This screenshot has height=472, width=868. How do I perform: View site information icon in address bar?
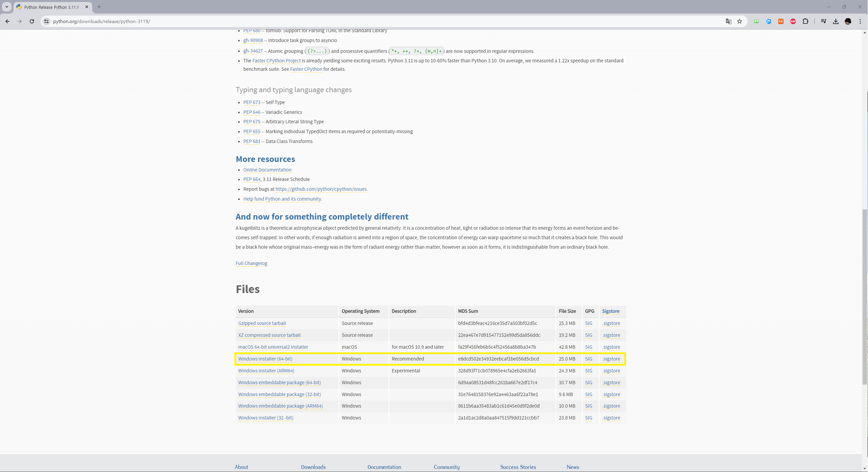46,21
